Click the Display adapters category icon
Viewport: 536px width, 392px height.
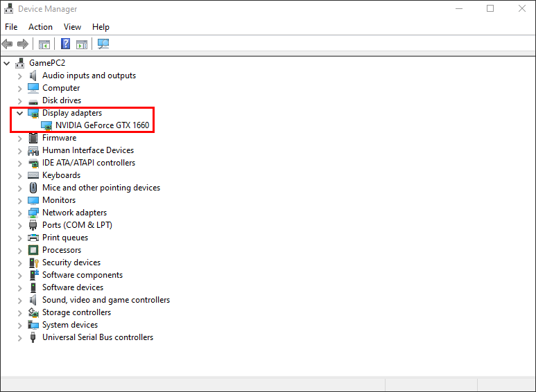[x=33, y=113]
